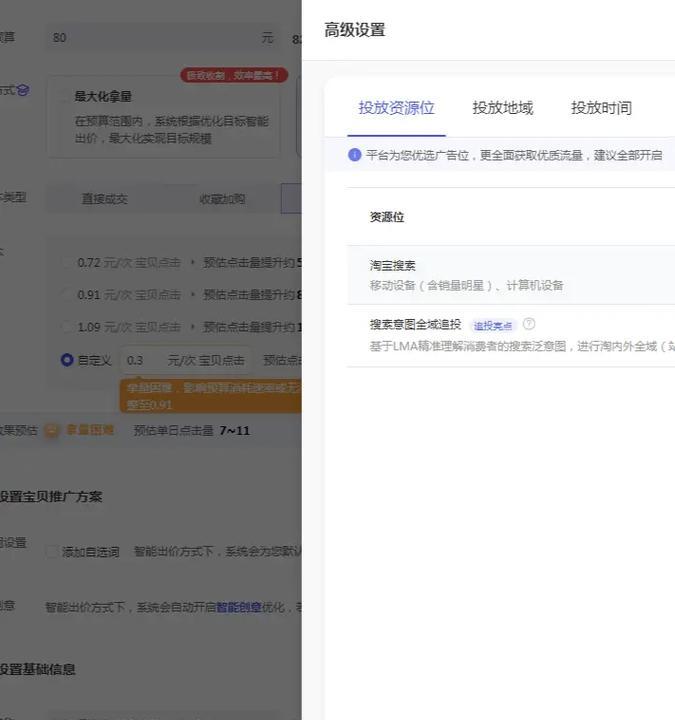Image resolution: width=675 pixels, height=720 pixels.
Task: Click the icon next to the bidding mode label
Action: [23, 90]
